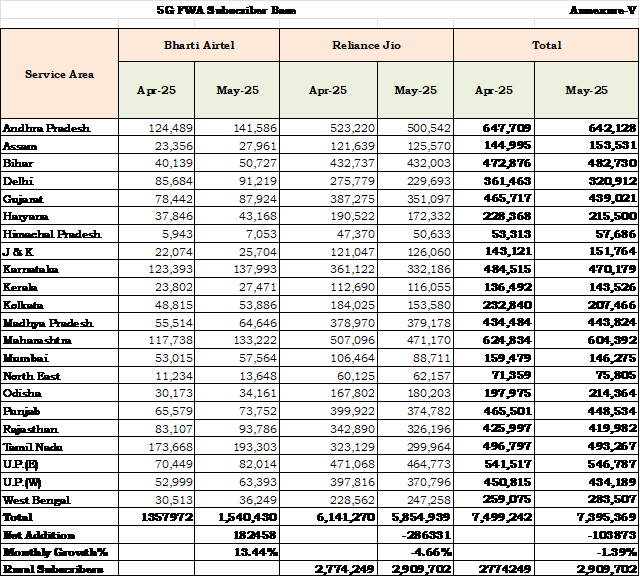Click 'Apr-25' under Bharti Airtel
Image resolution: width=640 pixels, height=577 pixels.
click(x=156, y=90)
